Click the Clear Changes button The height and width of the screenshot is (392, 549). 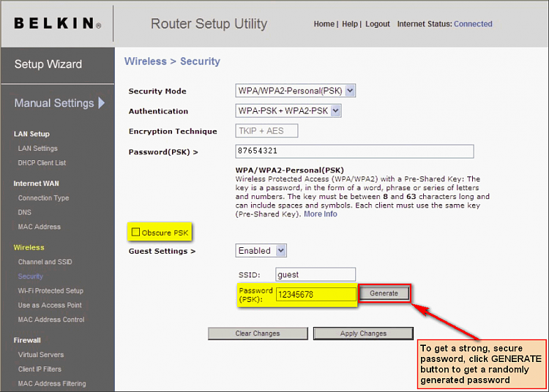click(x=258, y=333)
